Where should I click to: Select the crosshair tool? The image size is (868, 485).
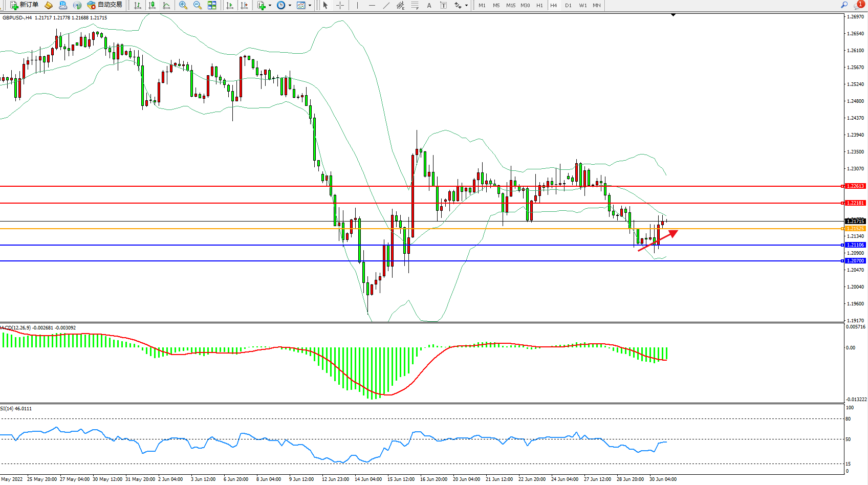(340, 5)
